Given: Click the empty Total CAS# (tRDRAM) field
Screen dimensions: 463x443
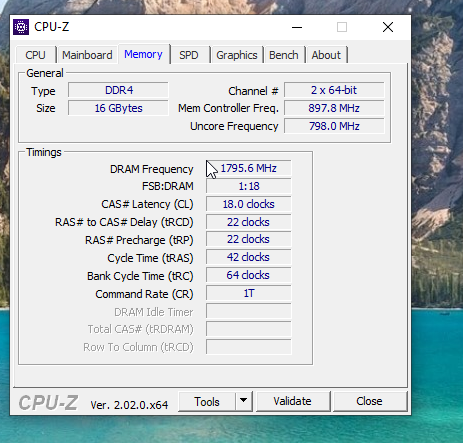Looking at the screenshot, I should tap(249, 329).
